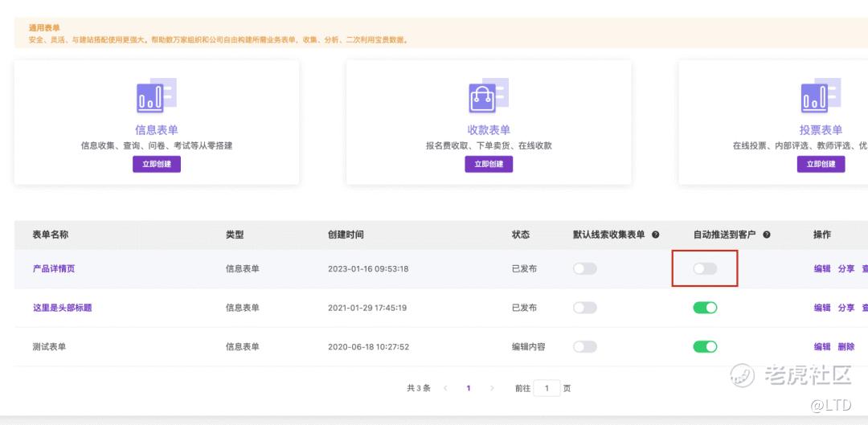
Task: Click 分享 for 这里是头部标题 row
Action: [x=845, y=308]
